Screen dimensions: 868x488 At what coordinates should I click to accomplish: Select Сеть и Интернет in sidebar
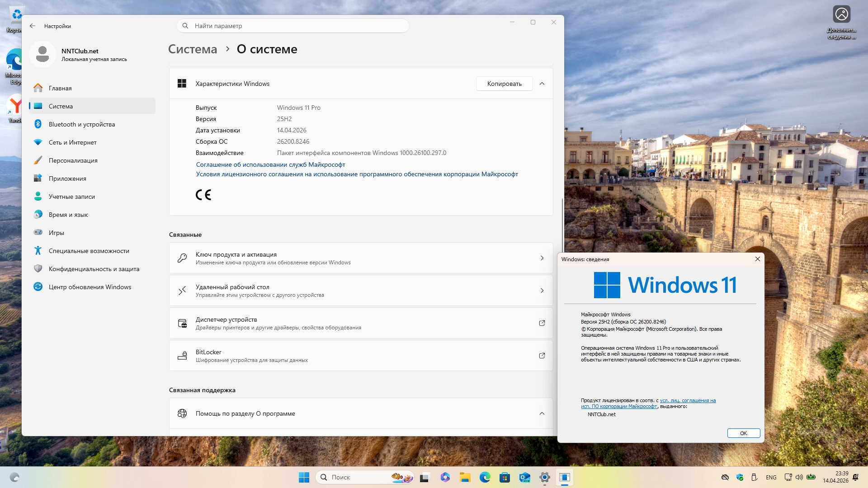[x=72, y=142]
